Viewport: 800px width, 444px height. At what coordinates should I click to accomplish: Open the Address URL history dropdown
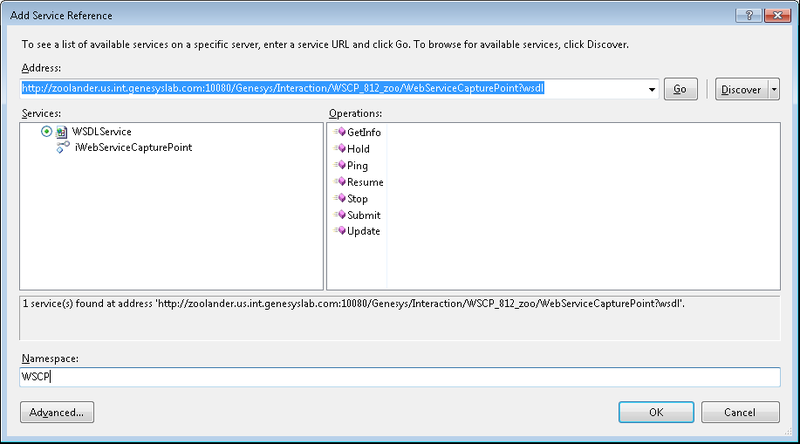click(x=652, y=89)
